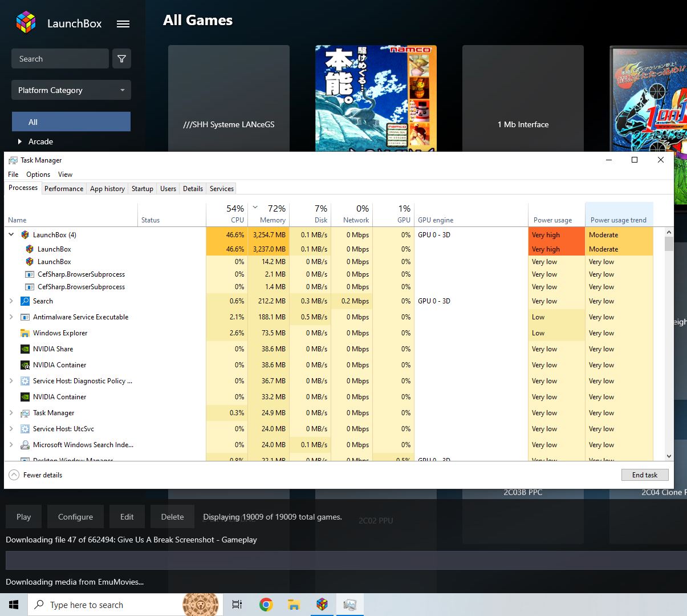Click the Service Host: Diagnostic Policy gear icon

pos(25,381)
